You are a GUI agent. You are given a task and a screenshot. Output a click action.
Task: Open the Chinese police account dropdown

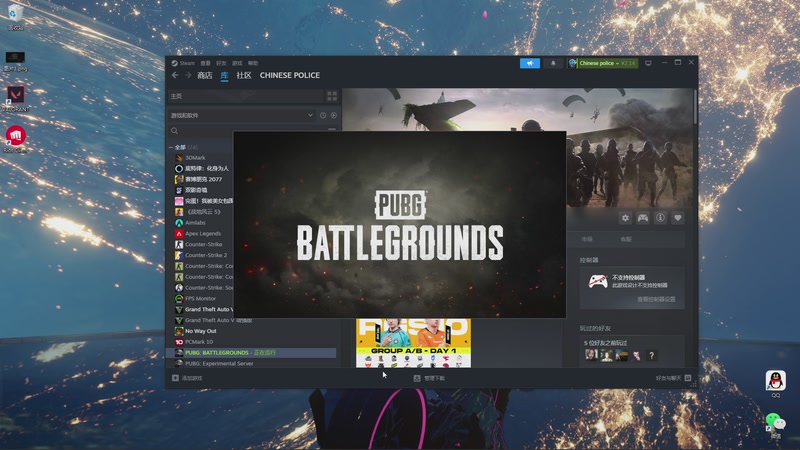coord(607,63)
